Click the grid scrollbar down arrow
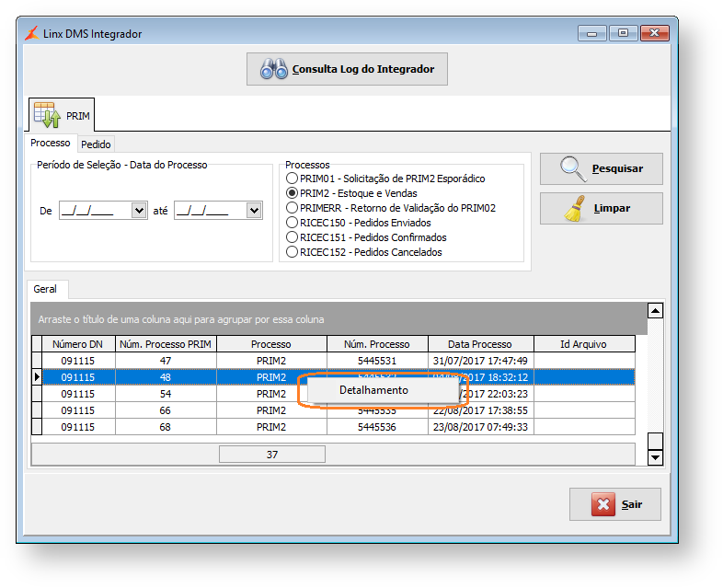723x588 pixels. pyautogui.click(x=655, y=457)
